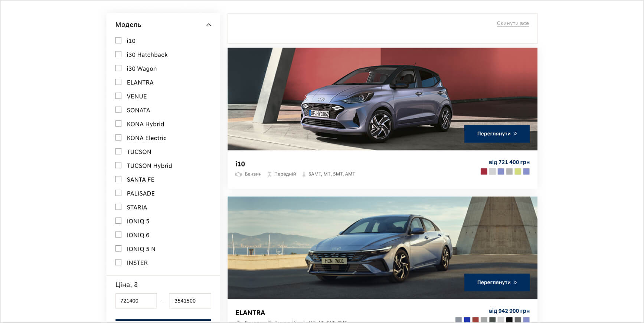Collapse the Модель filter section chevron

coord(209,25)
